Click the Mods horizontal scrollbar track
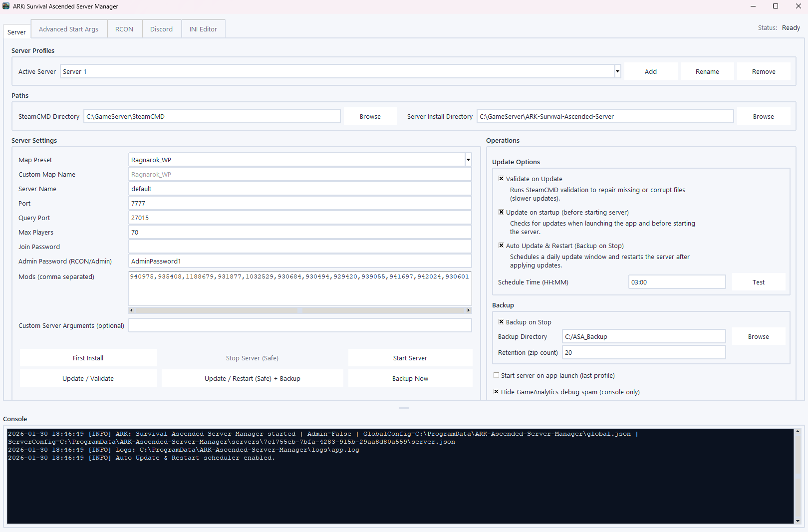 (300, 310)
